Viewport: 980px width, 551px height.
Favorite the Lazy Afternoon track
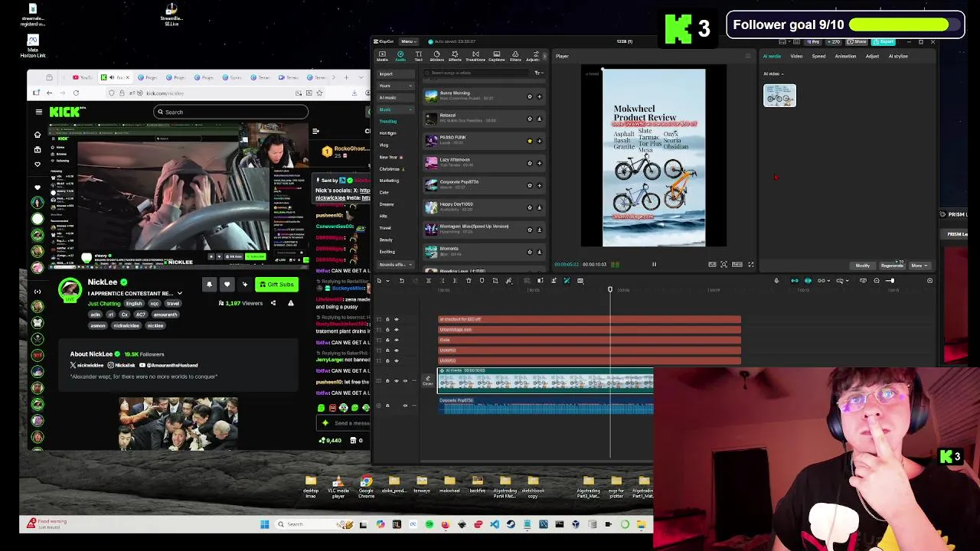[x=529, y=163]
